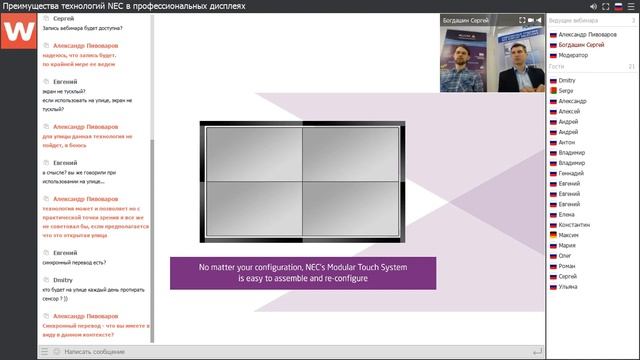Select guest Сергей in participants list
Viewport: 640px width, 360px height.
pos(568,276)
